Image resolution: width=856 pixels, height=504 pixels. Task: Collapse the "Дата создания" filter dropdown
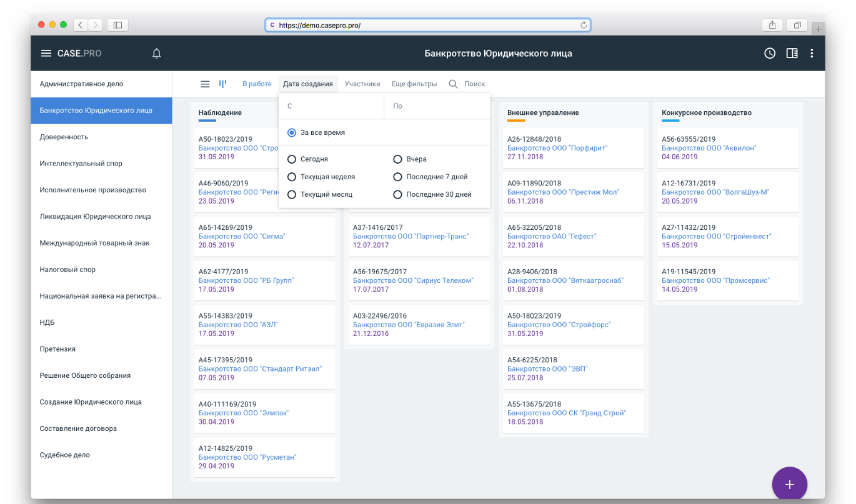pos(307,84)
